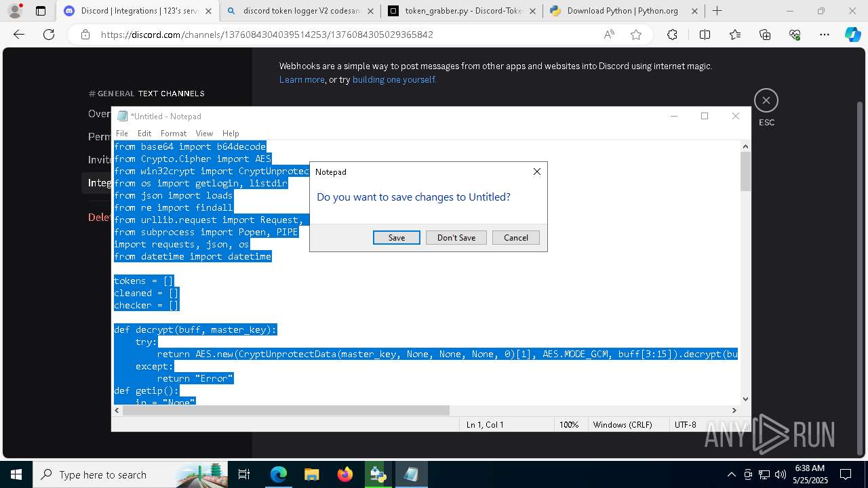Close the token_grabber.py tab
This screenshot has width=868, height=488.
(x=532, y=11)
